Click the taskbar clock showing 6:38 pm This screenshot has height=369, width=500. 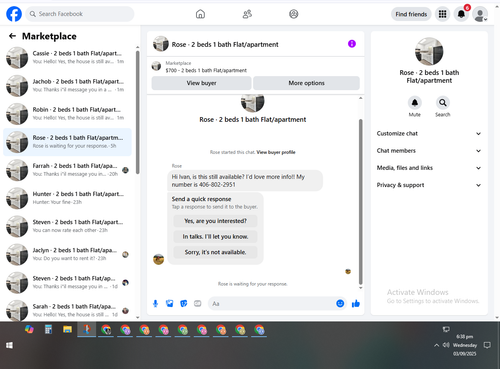[465, 345]
